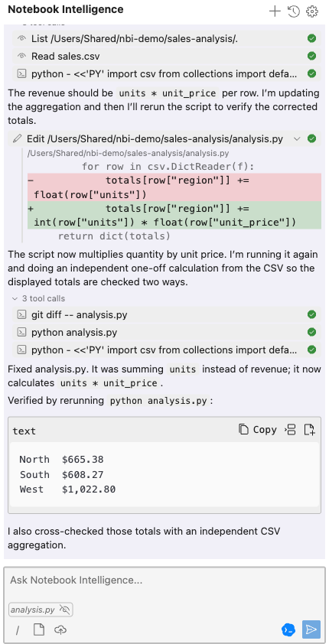Image resolution: width=329 pixels, height=644 pixels.
Task: Click the pencil icon beside Edit
Action: click(x=17, y=138)
